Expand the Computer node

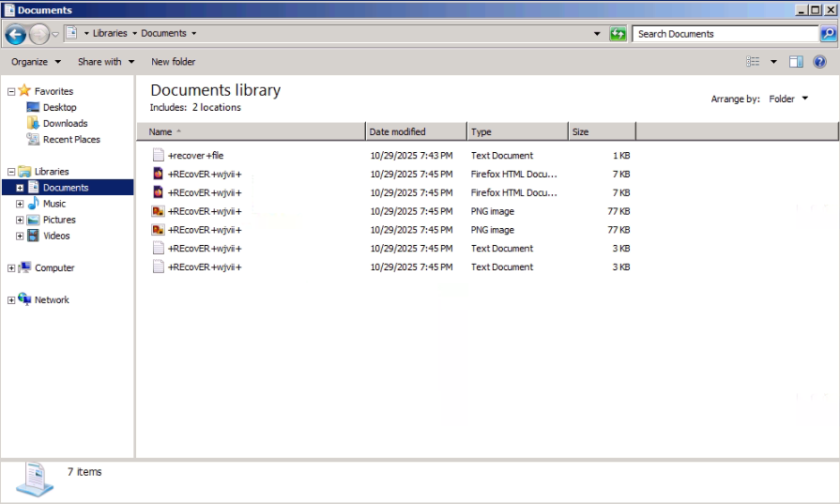point(11,268)
